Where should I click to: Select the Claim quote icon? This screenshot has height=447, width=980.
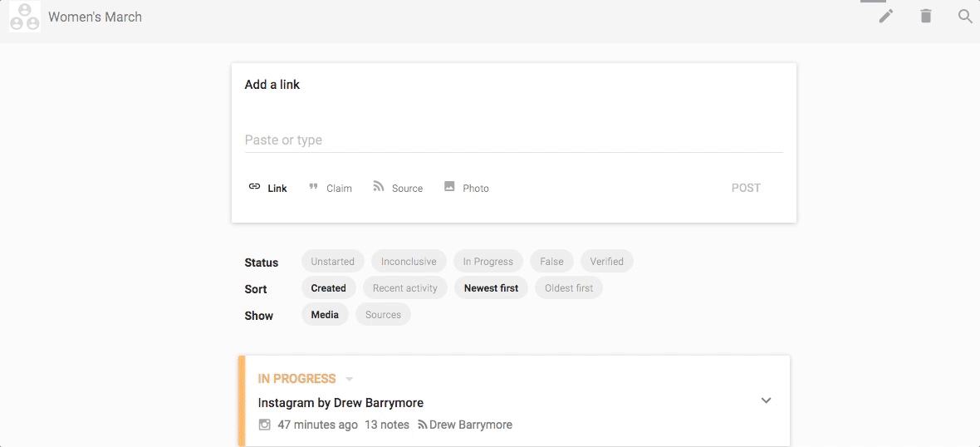[313, 187]
